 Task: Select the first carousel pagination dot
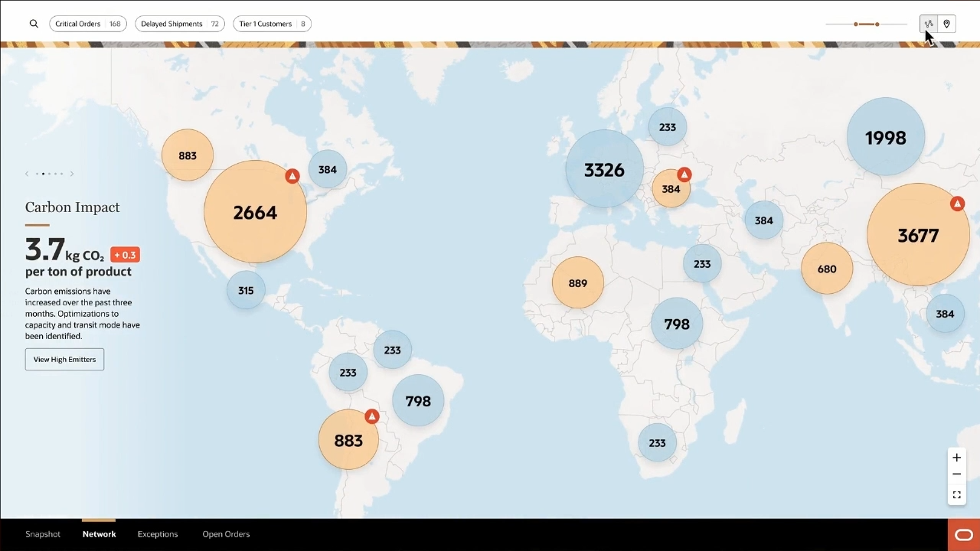tap(37, 174)
